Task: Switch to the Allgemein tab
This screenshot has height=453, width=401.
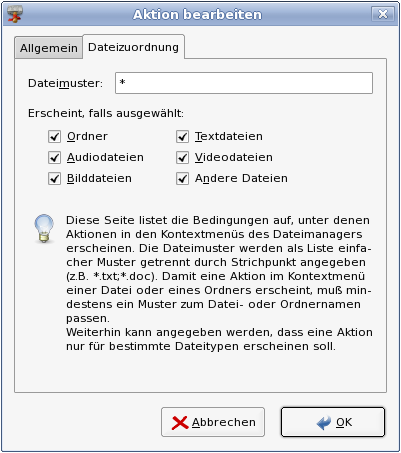Action: point(49,48)
